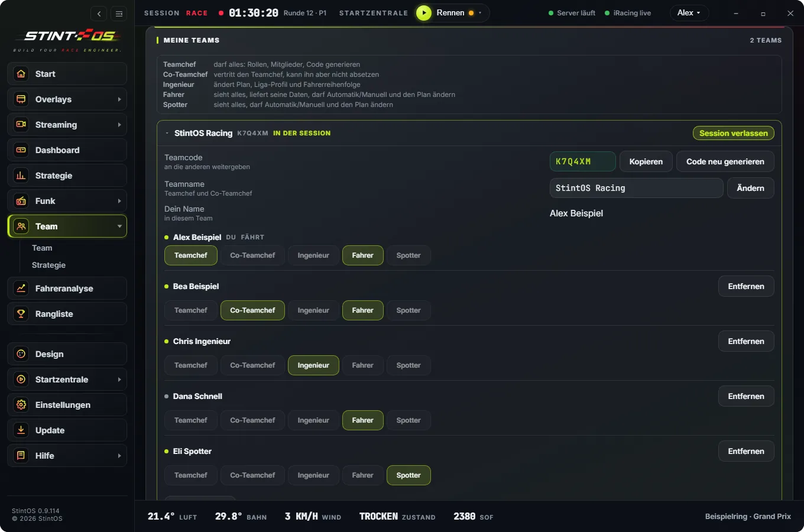
Task: Open the Fahreranalyse menu entry
Action: pos(67,288)
